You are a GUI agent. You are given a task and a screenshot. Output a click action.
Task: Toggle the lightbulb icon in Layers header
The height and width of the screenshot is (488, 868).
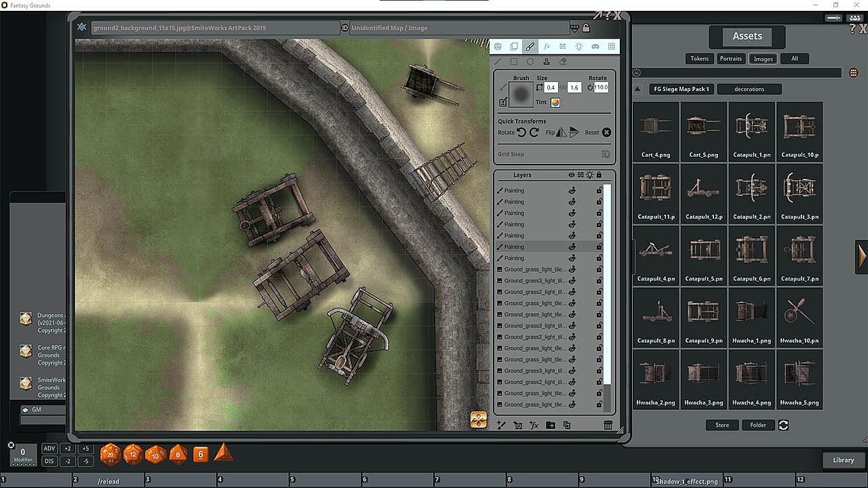coord(590,175)
